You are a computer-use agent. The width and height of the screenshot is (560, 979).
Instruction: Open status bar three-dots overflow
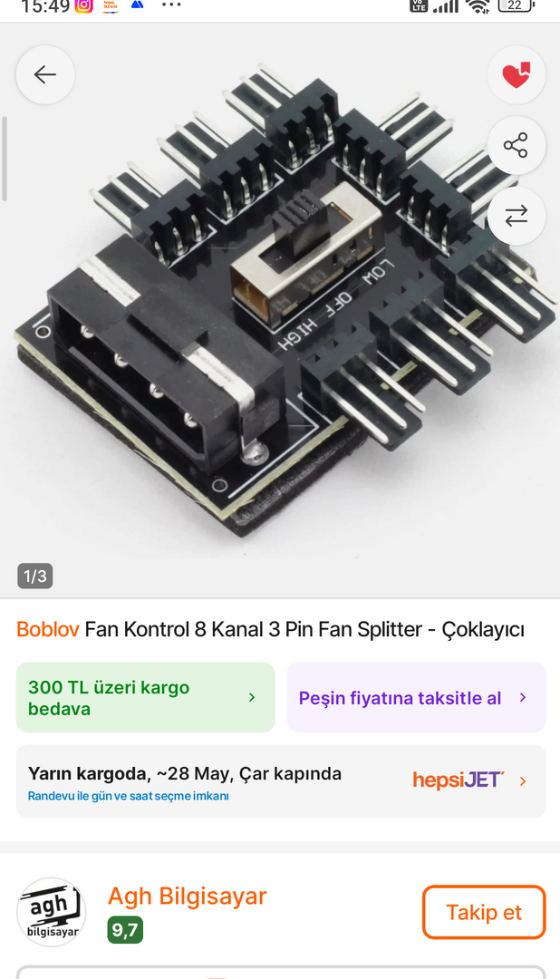coord(171,5)
